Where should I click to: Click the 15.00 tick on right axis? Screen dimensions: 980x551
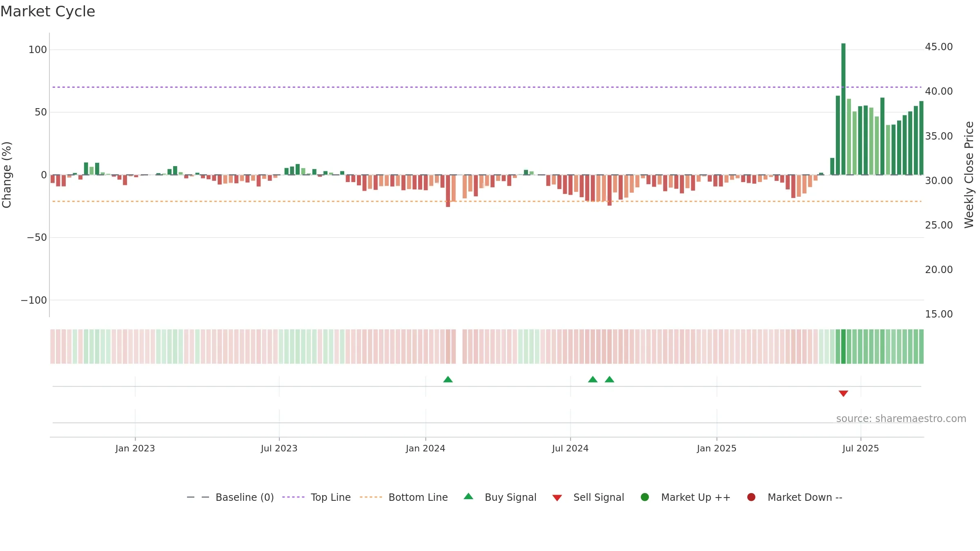[x=939, y=314]
